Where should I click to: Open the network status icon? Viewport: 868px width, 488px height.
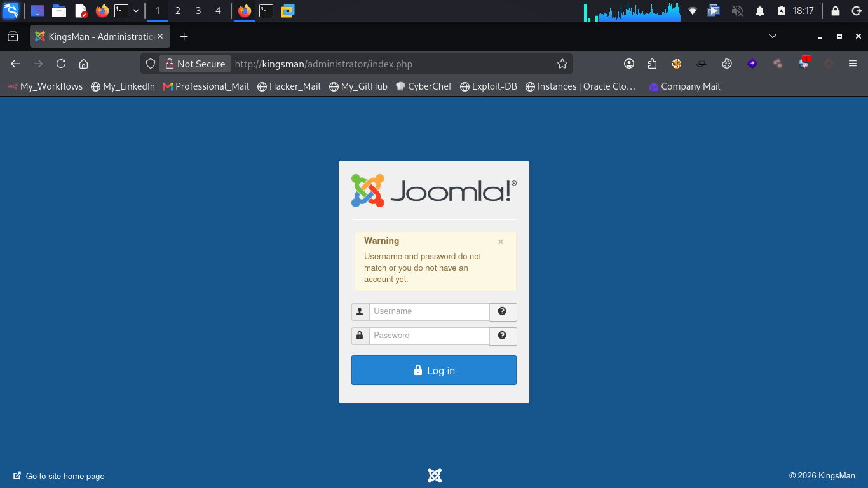(x=693, y=11)
